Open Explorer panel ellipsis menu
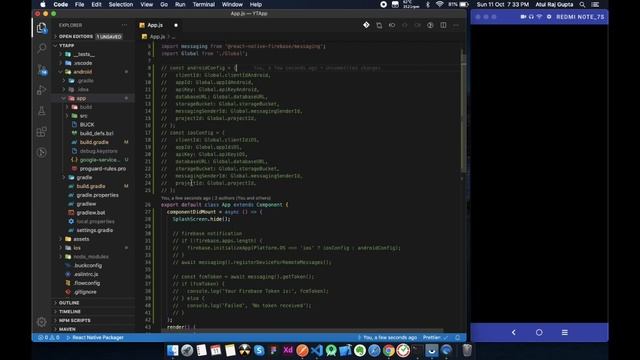Viewport: 640px width, 360px height. pos(124,25)
